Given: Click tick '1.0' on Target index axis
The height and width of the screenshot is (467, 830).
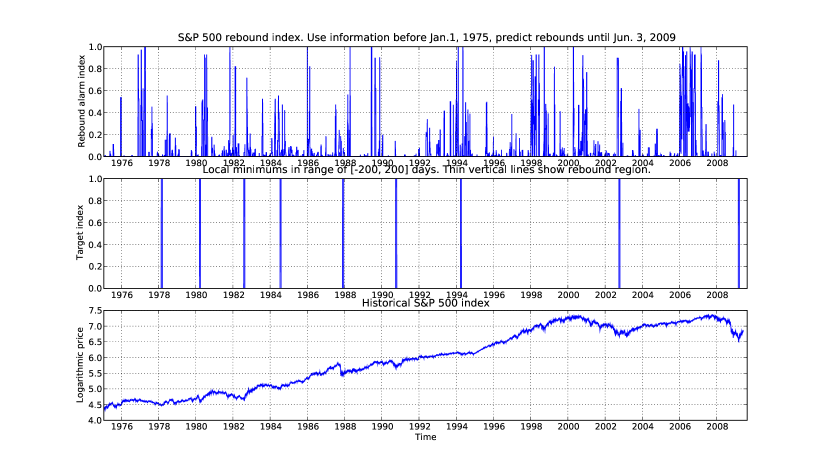Looking at the screenshot, I should (x=95, y=179).
